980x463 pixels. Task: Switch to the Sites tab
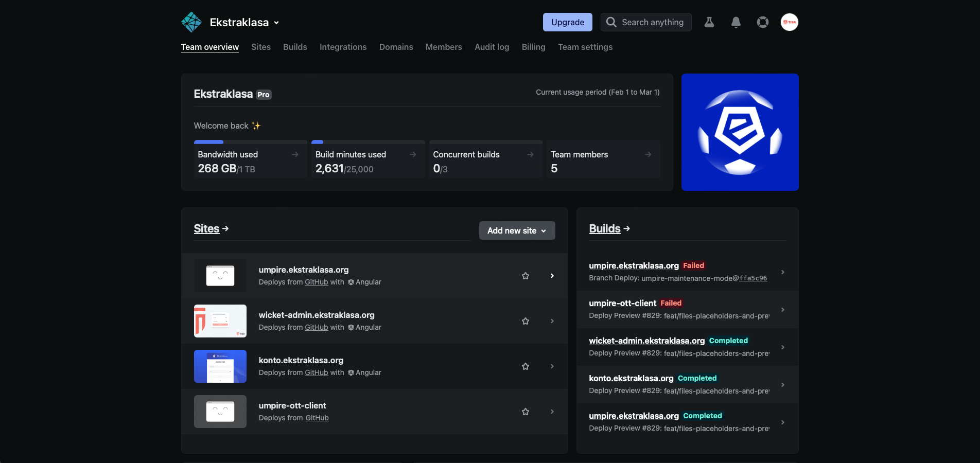pos(261,47)
